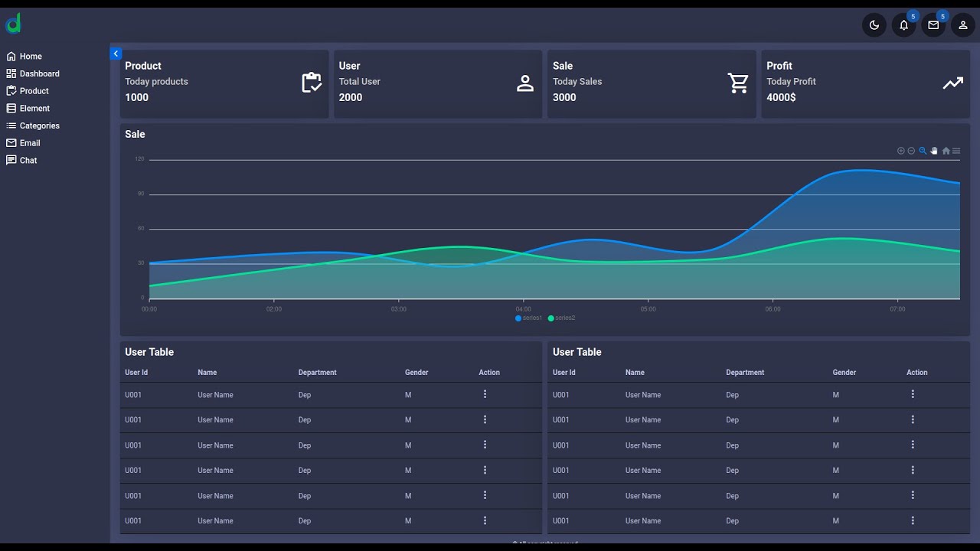
Task: Click the shopping cart icon on Sale card
Action: click(739, 83)
